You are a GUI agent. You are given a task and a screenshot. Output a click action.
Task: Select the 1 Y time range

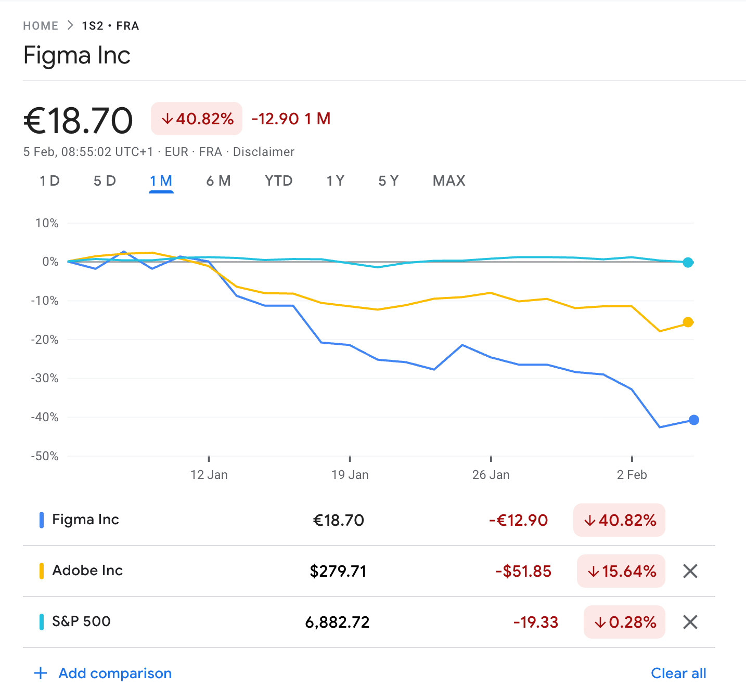pyautogui.click(x=335, y=181)
